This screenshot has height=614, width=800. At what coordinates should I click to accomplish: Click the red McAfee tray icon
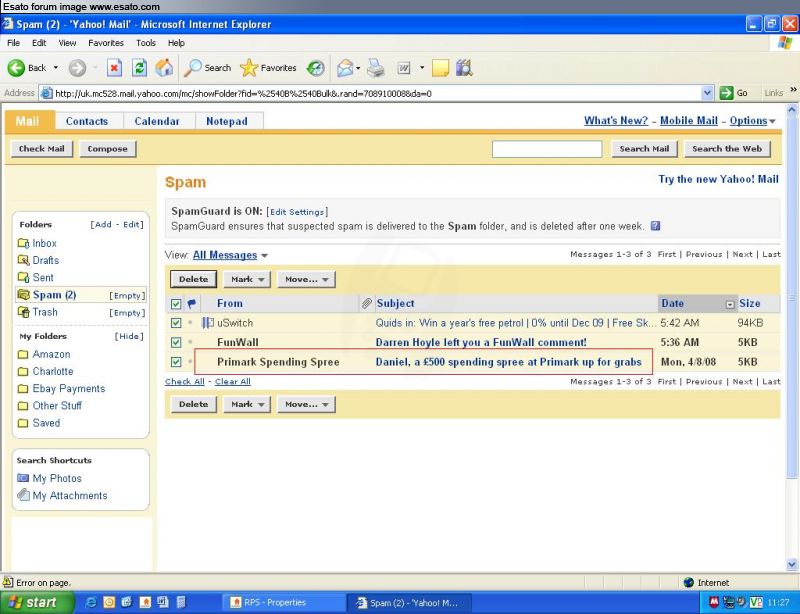pyautogui.click(x=714, y=603)
